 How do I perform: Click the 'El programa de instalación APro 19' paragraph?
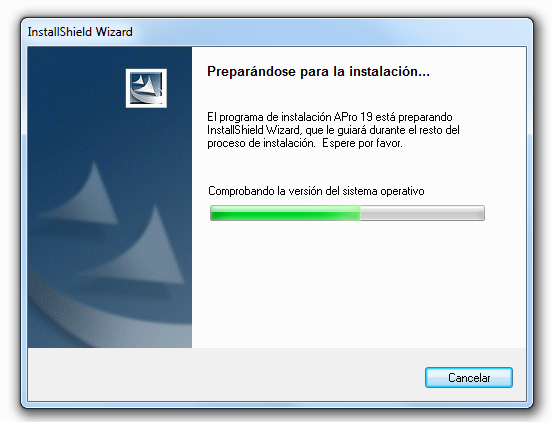[x=332, y=131]
